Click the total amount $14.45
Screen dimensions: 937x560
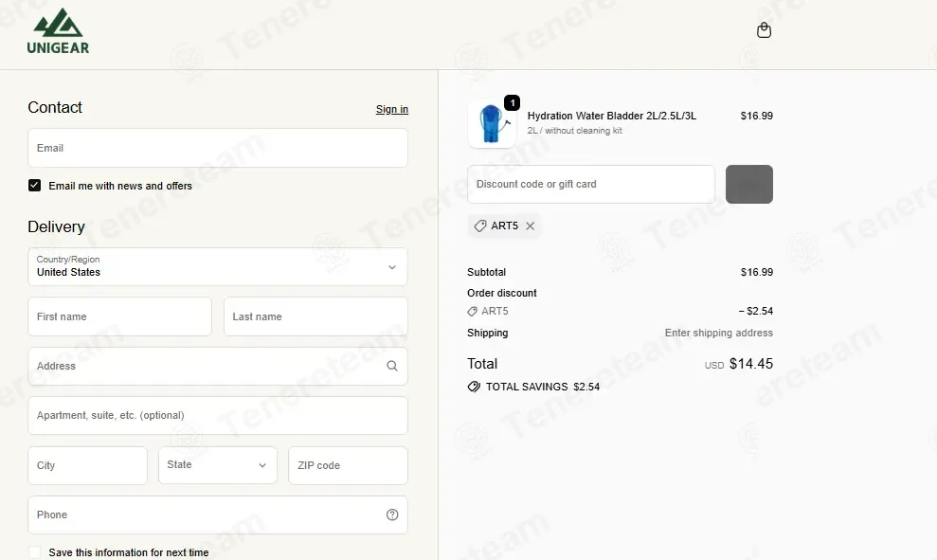coord(751,363)
